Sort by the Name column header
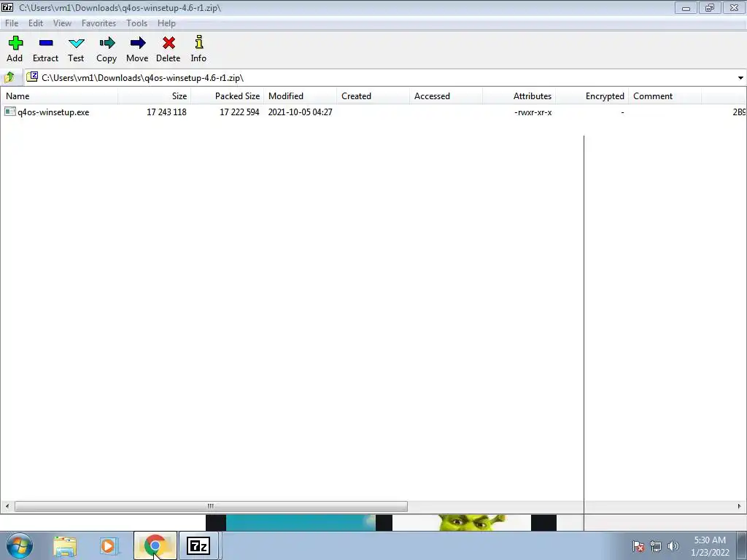Screen dimensions: 747x560 (59, 96)
